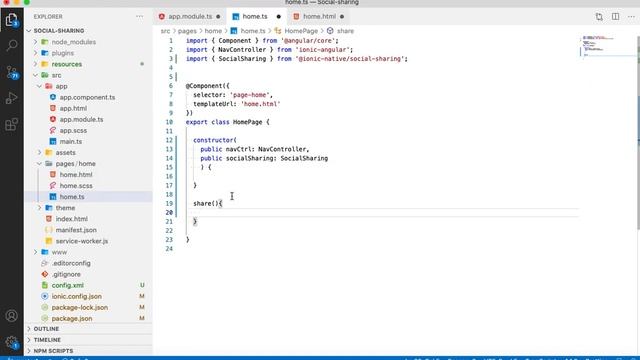The width and height of the screenshot is (640, 360).
Task: Open home.scss file
Action: coord(76,185)
